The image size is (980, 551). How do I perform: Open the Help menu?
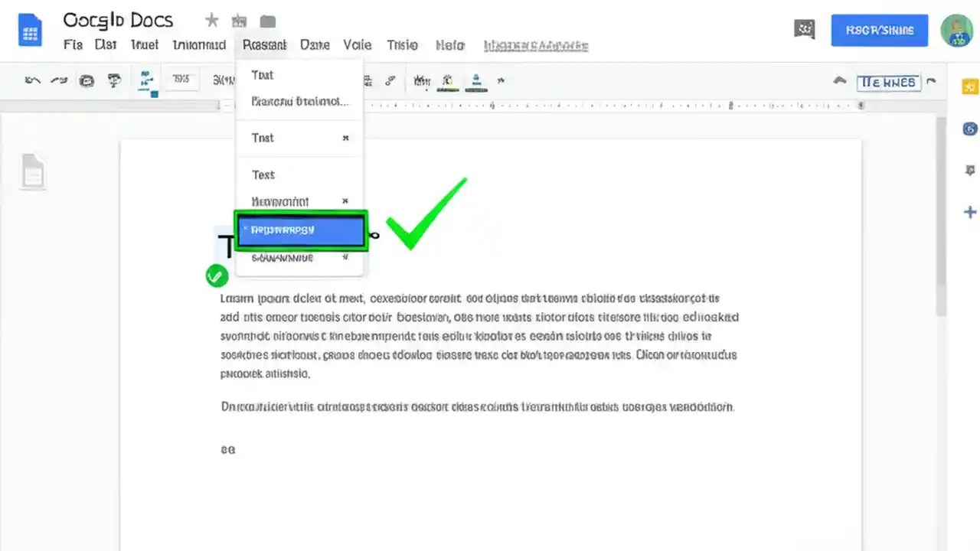[x=449, y=44]
